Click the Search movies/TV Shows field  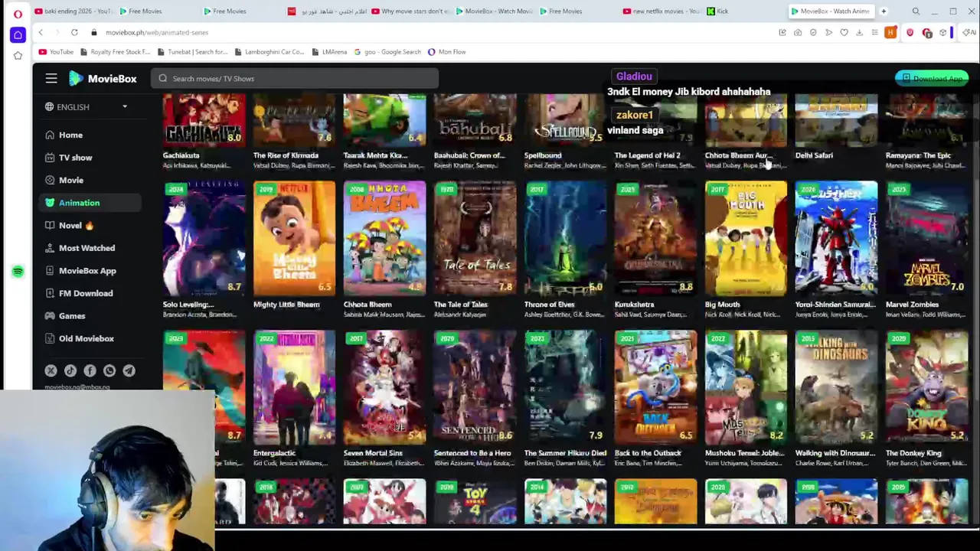[x=295, y=78]
